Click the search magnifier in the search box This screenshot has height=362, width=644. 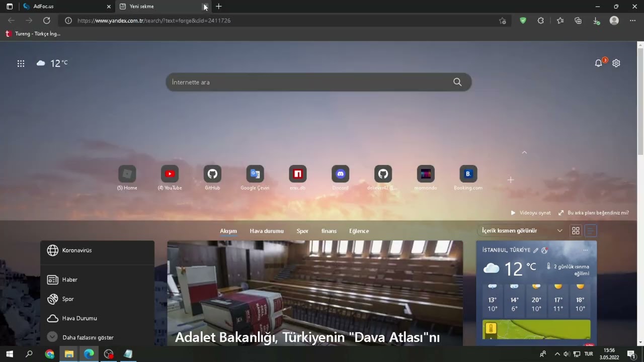pyautogui.click(x=457, y=82)
